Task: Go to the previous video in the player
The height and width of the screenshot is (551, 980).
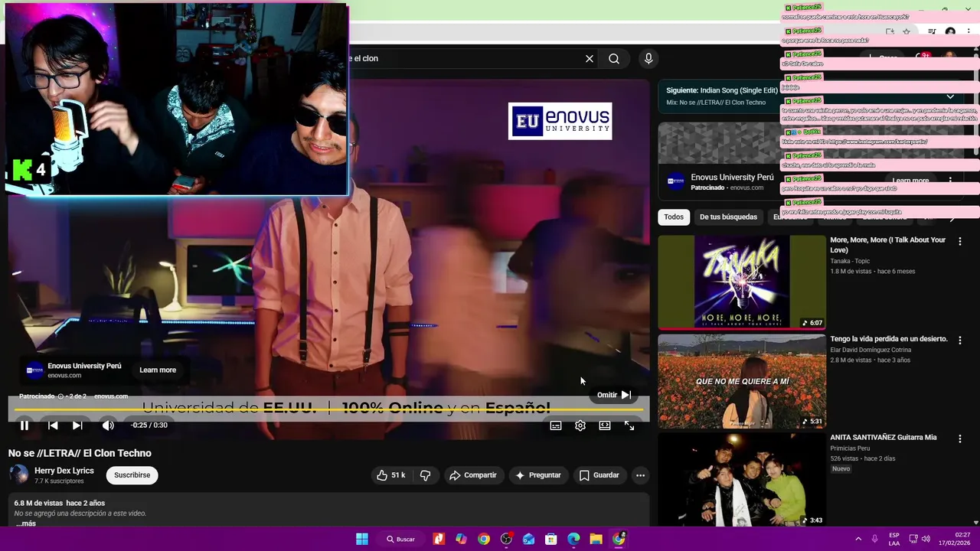Action: click(53, 425)
